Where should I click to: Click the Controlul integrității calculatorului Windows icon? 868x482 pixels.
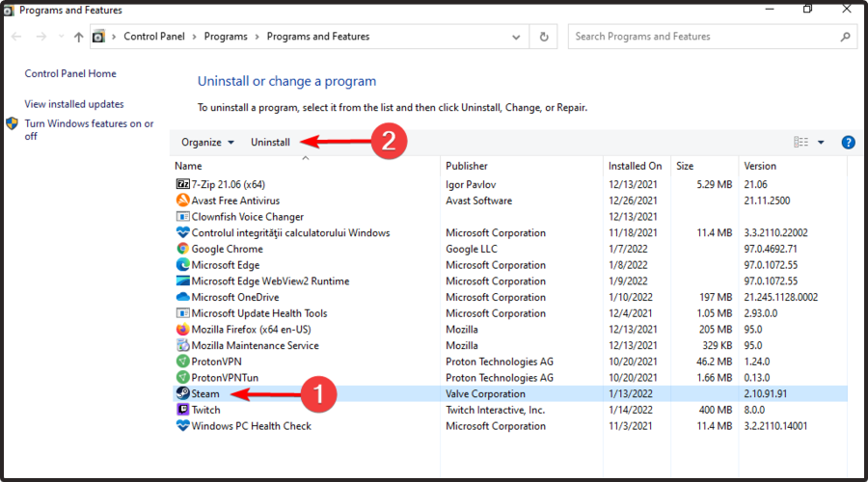(182, 232)
